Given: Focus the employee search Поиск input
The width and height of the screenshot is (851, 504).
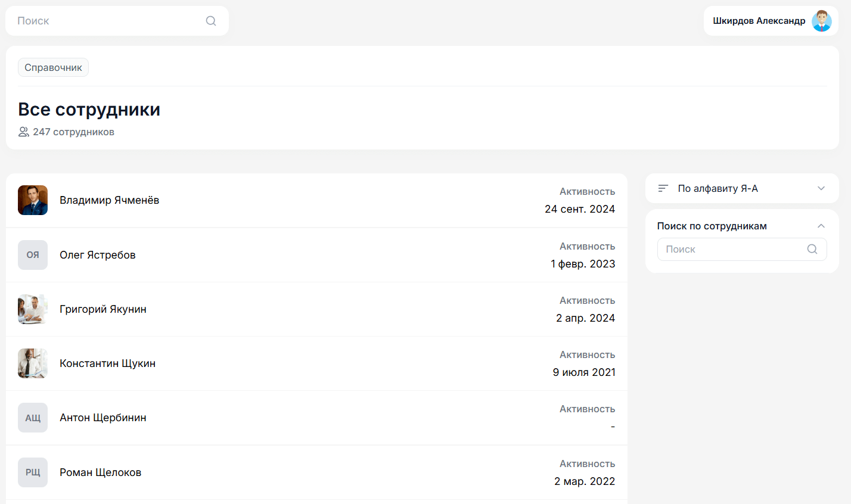Looking at the screenshot, I should [733, 249].
